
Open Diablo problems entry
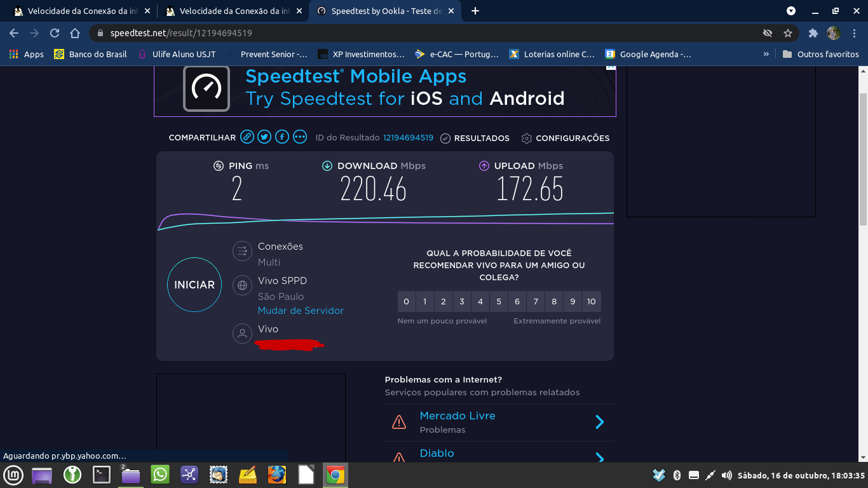coord(499,452)
